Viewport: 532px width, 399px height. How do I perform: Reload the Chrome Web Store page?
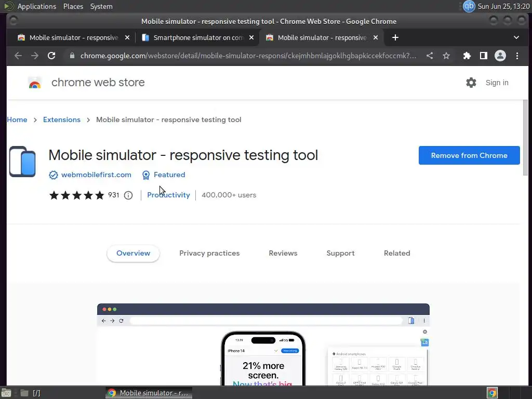coord(51,56)
